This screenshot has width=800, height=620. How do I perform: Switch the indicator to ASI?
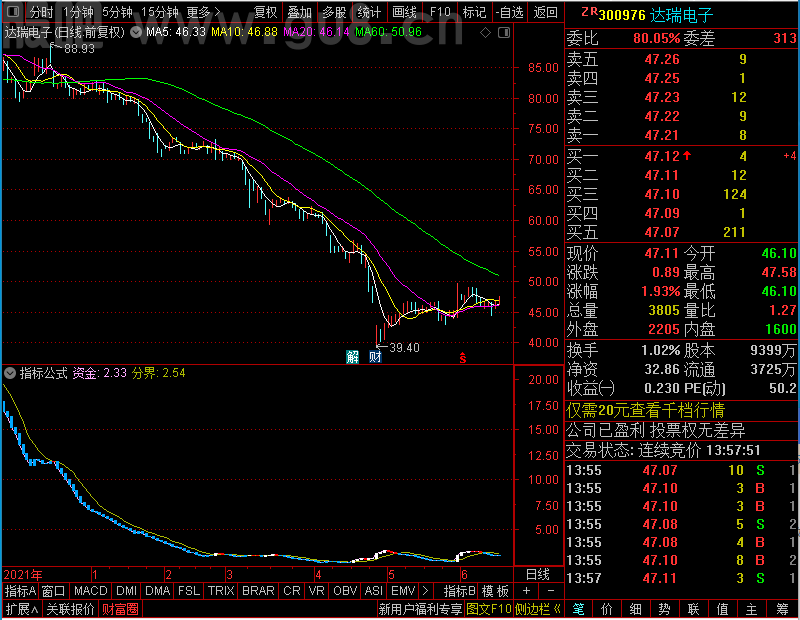click(x=373, y=591)
